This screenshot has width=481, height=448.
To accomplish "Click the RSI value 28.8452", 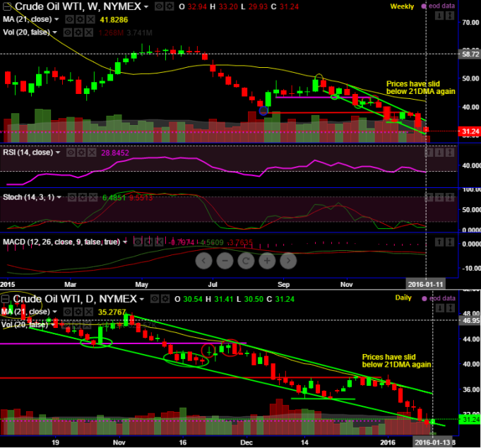I will tap(115, 153).
